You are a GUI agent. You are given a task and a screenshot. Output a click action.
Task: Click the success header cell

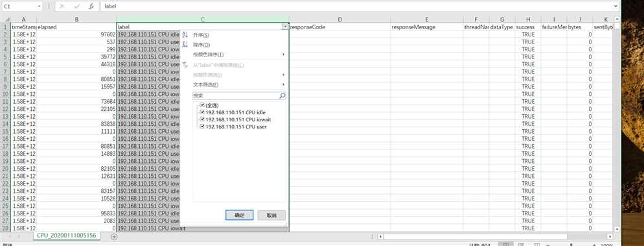(x=528, y=27)
